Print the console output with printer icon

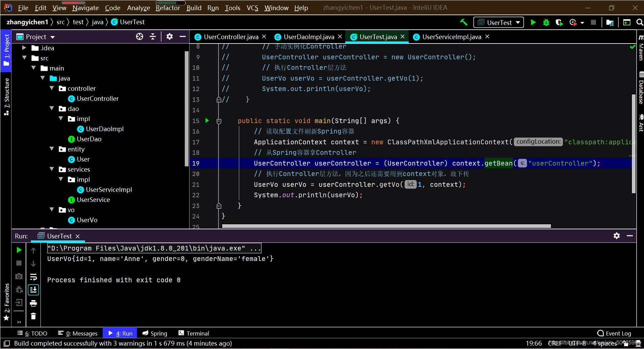[33, 303]
